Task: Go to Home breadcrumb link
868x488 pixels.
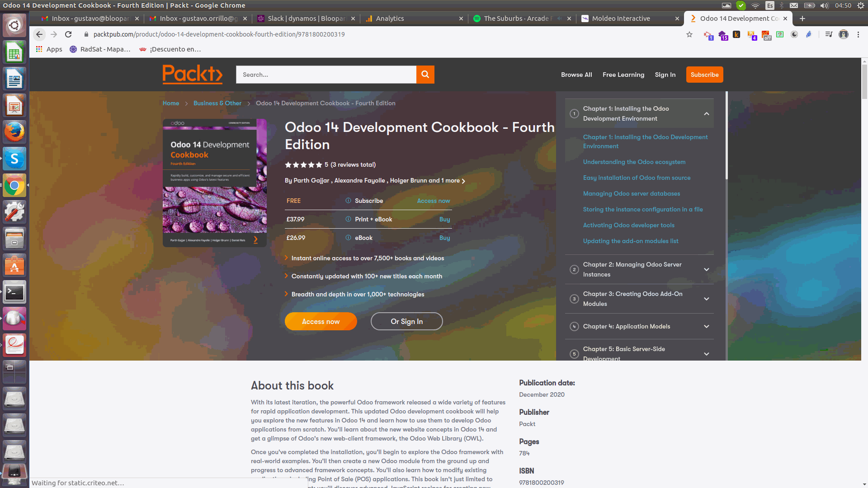Action: tap(171, 103)
